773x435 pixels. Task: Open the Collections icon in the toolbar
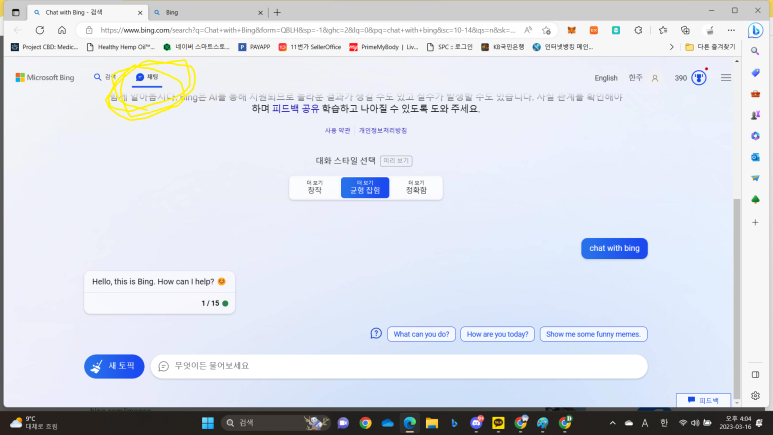point(685,30)
